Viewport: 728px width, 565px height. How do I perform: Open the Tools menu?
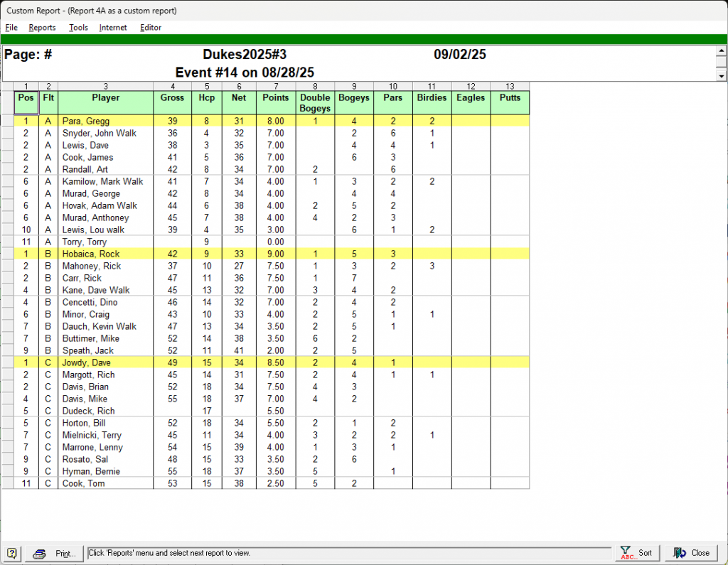pos(78,28)
